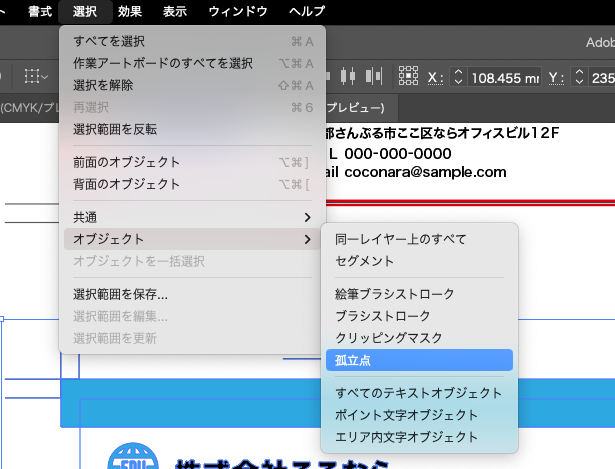Choose 作業アートボードのすべてを選択
Screen dimensions: 615x469
tap(192, 63)
